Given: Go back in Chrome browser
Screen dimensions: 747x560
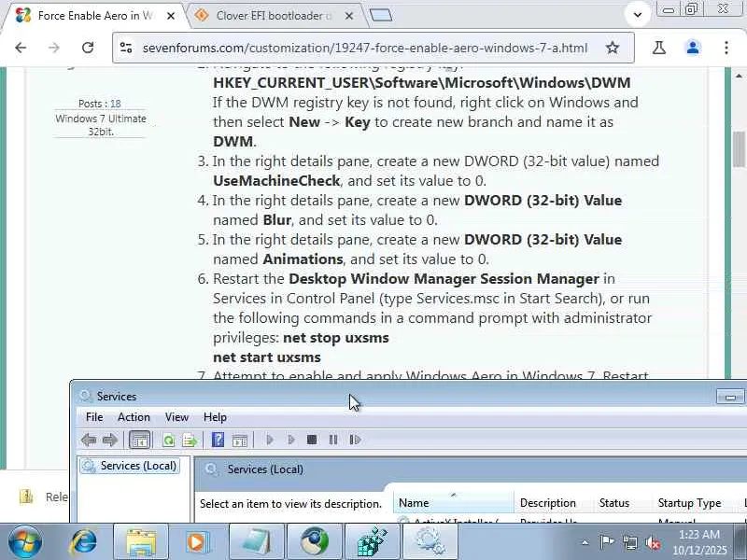Looking at the screenshot, I should (x=21, y=48).
